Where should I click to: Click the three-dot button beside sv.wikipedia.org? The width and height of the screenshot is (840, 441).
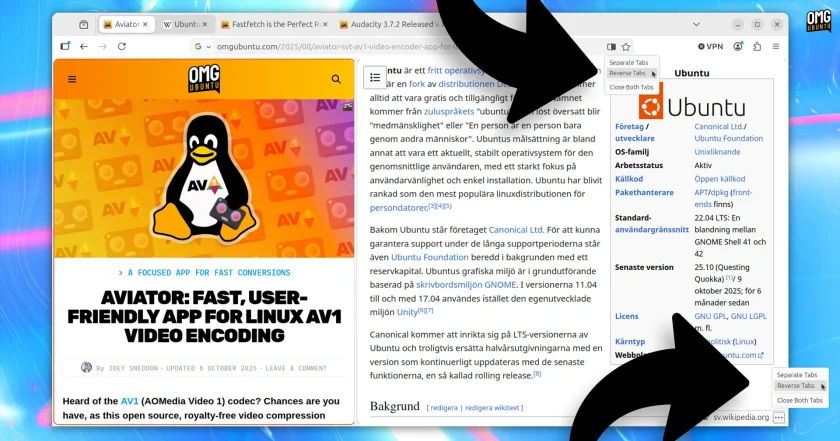coord(779,417)
